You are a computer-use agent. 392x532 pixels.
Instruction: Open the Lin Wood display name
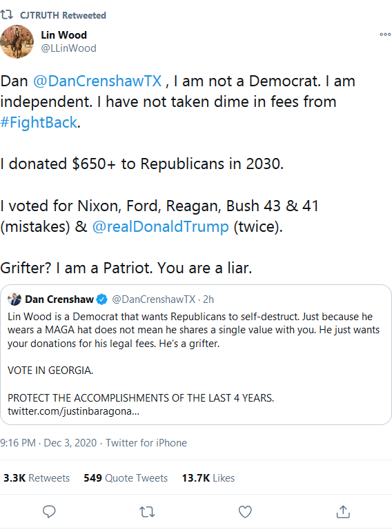coord(63,35)
